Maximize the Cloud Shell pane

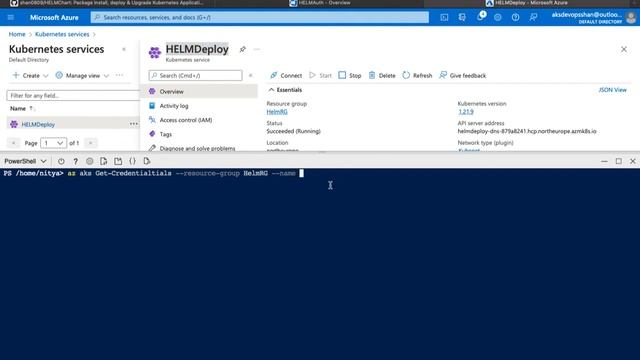tap(619, 161)
